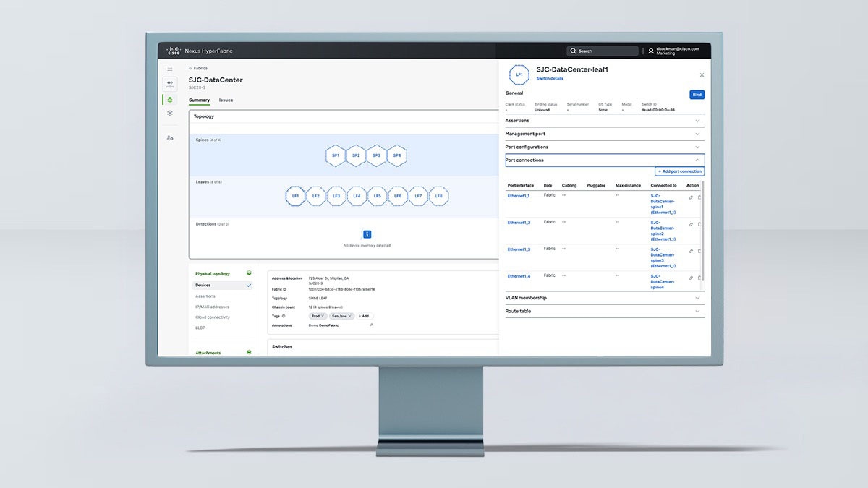
Task: Click the LF1 switch icon in details panel
Action: (519, 74)
